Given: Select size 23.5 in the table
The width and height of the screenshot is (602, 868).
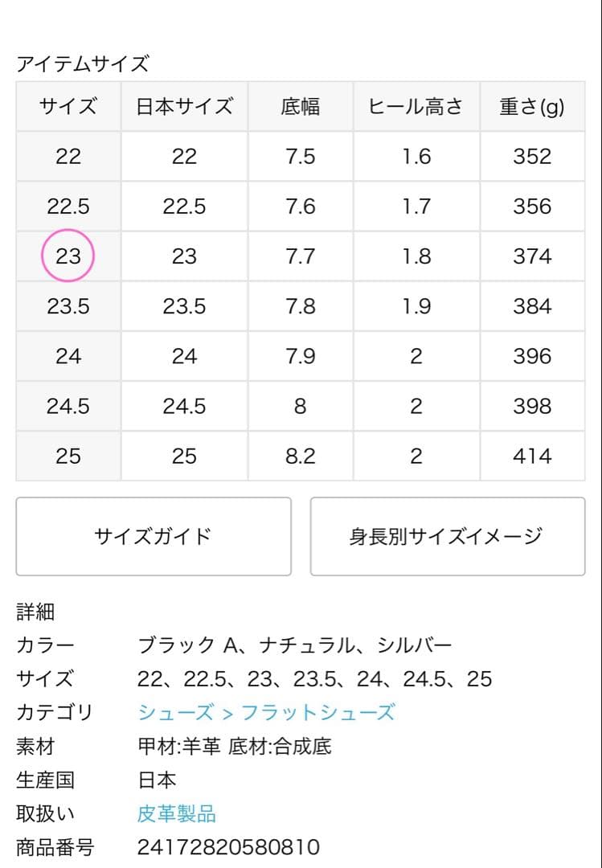Looking at the screenshot, I should [69, 306].
